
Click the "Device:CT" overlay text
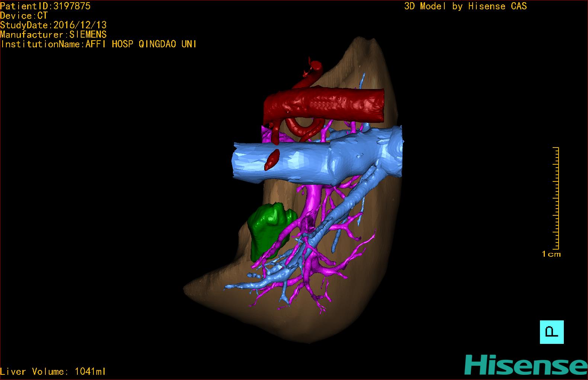[x=24, y=16]
